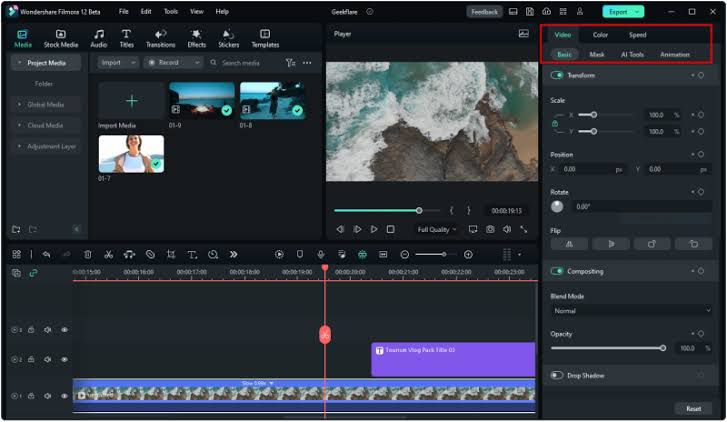Click the player volume speaker icon

point(507,229)
